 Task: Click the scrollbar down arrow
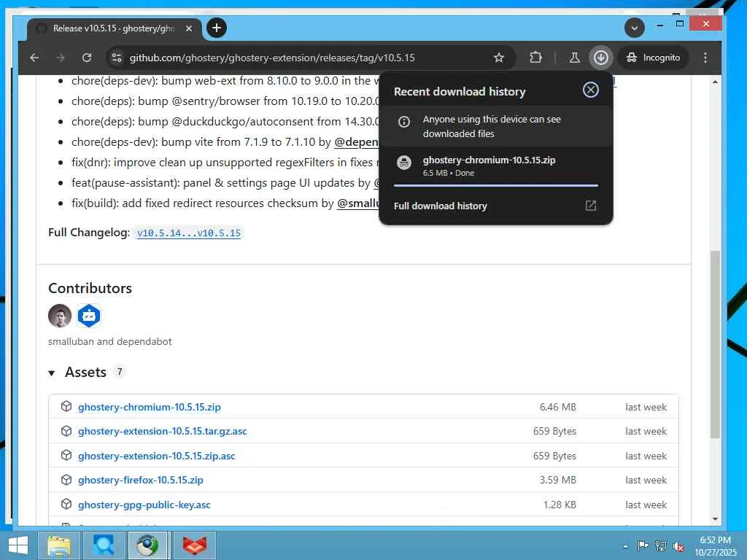(715, 519)
